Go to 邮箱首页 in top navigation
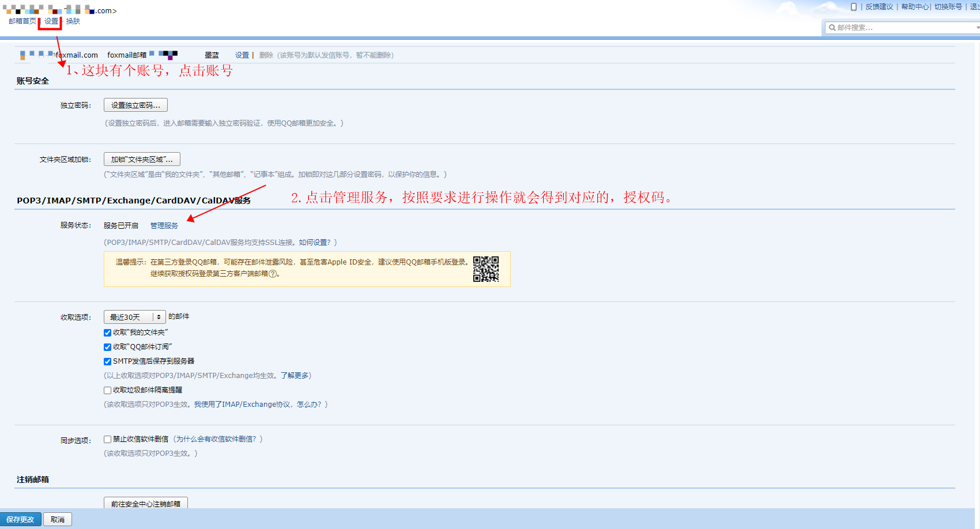The width and height of the screenshot is (980, 529). (x=22, y=21)
